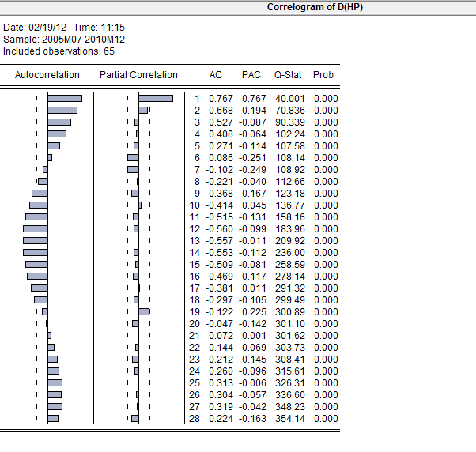Select the AC value -0.515
This screenshot has height=452, width=476.
[x=219, y=217]
